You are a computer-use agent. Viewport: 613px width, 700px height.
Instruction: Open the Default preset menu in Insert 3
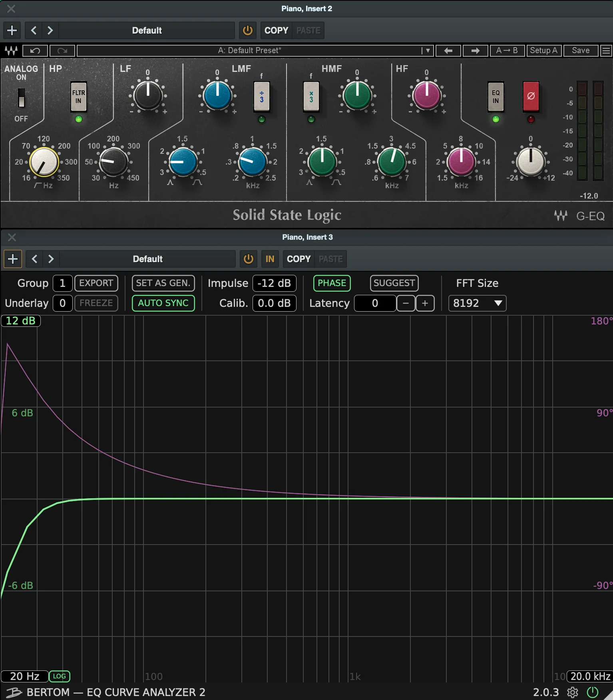147,259
